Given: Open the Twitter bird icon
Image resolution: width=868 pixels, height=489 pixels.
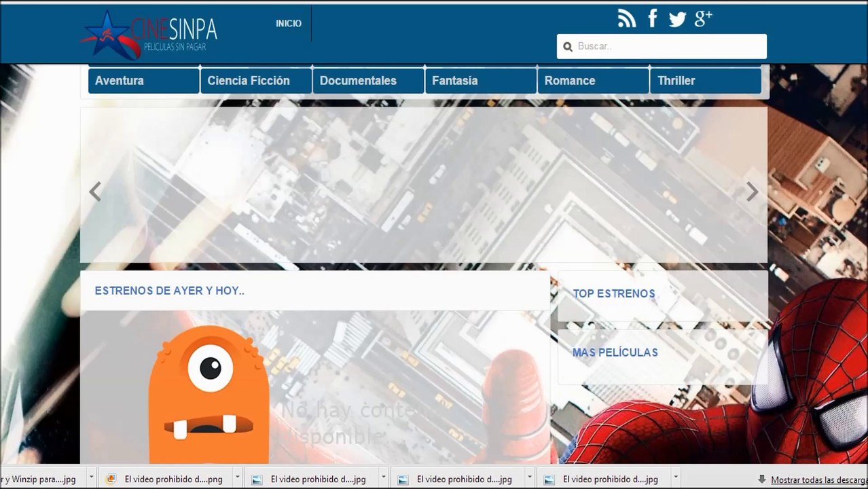Looking at the screenshot, I should [677, 19].
